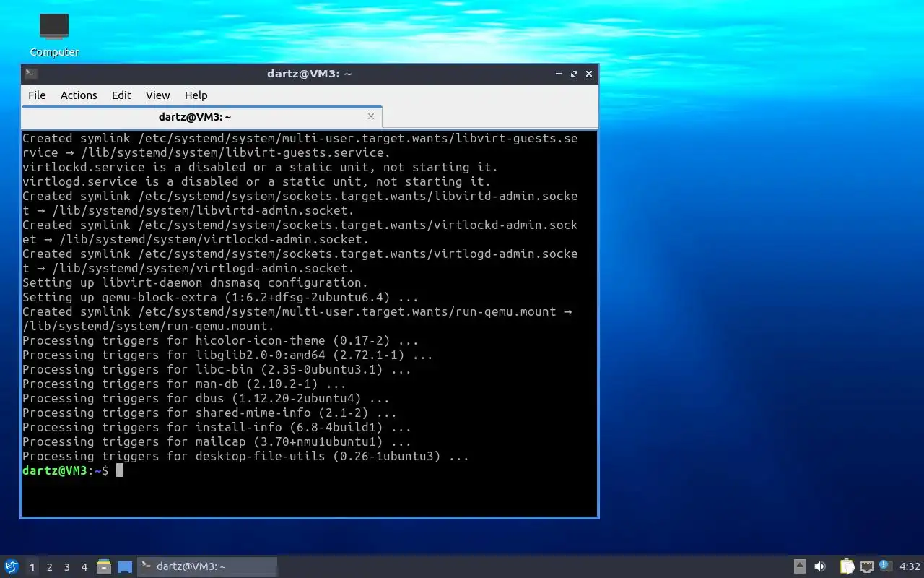924x578 pixels.
Task: Open the Actions menu in terminal
Action: click(79, 95)
